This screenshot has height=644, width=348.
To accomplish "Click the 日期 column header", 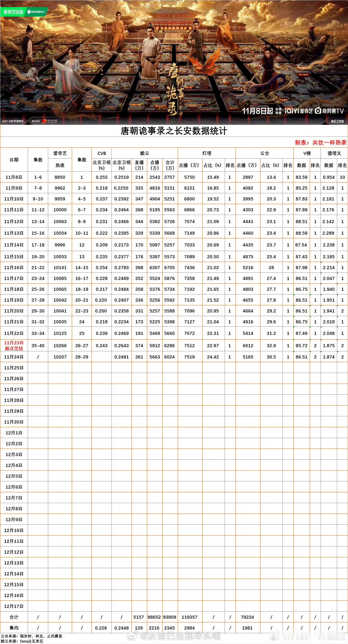I will pyautogui.click(x=14, y=159).
